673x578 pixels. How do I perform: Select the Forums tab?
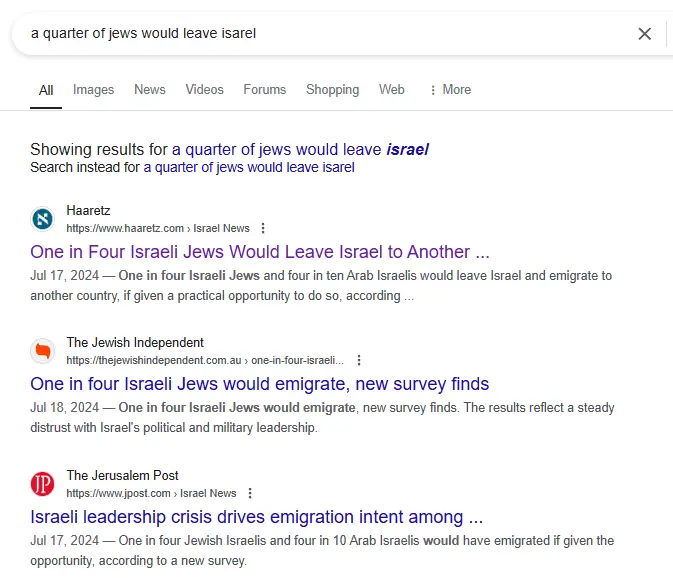pyautogui.click(x=264, y=90)
